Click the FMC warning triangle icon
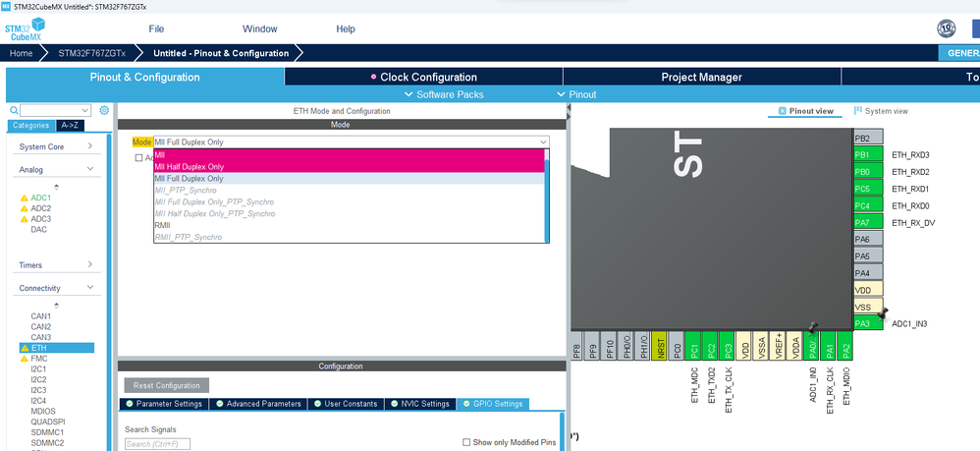Image resolution: width=980 pixels, height=451 pixels. 25,359
